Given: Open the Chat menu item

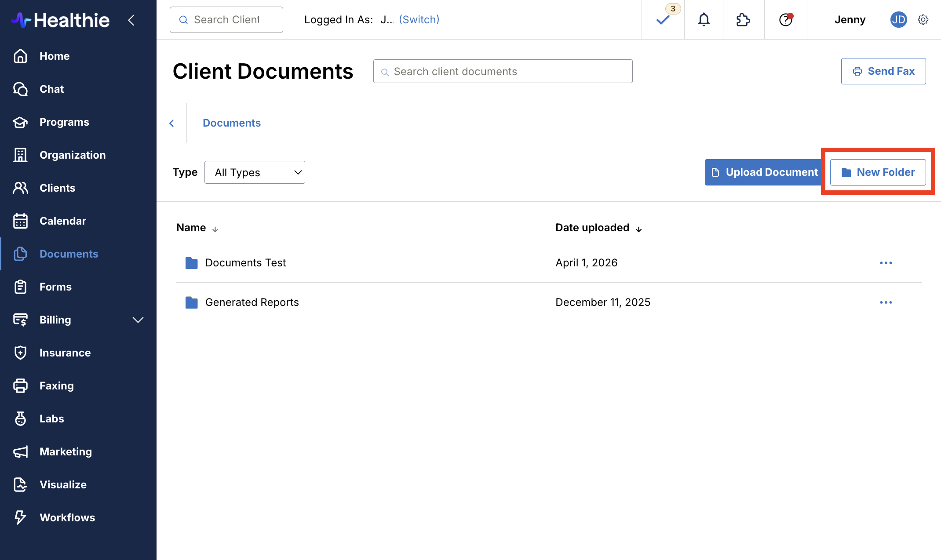Looking at the screenshot, I should 52,89.
